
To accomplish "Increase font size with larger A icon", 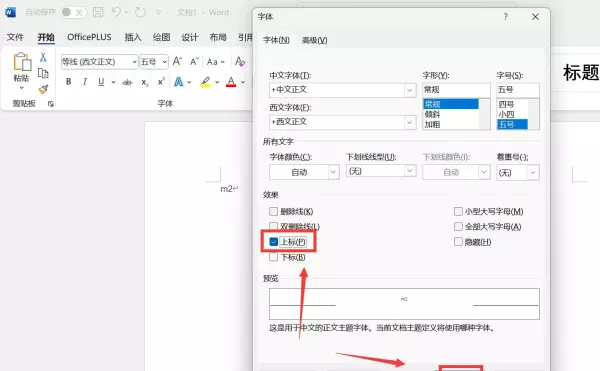I will click(x=177, y=61).
